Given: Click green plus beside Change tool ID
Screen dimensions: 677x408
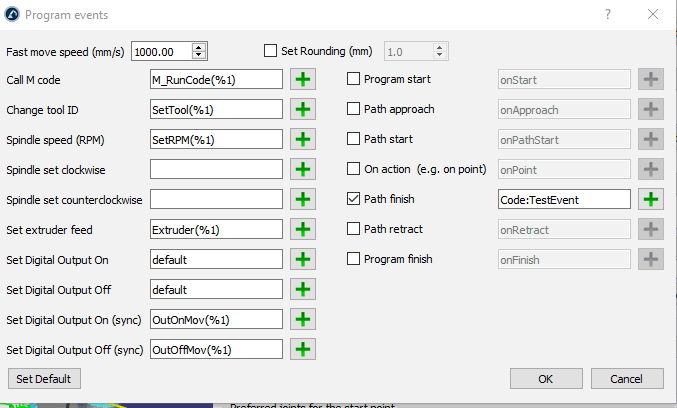Looking at the screenshot, I should (x=303, y=109).
